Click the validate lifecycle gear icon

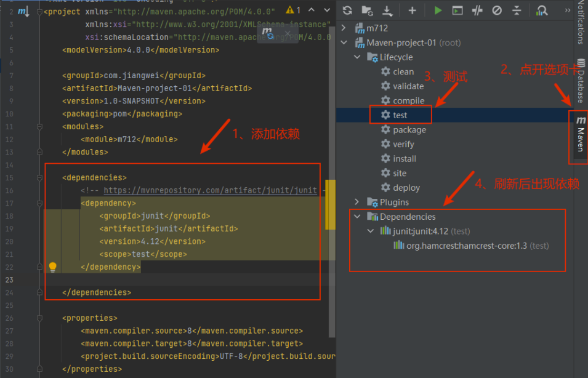pyautogui.click(x=385, y=86)
